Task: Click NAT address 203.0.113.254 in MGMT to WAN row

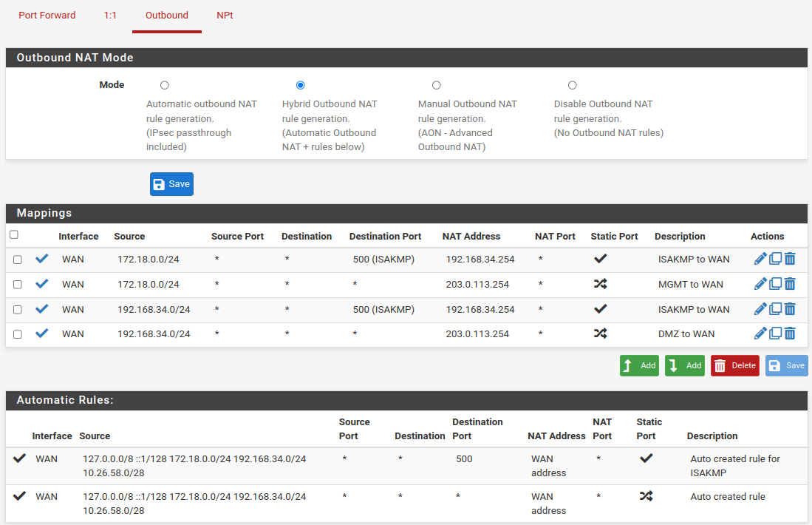Action: click(477, 284)
